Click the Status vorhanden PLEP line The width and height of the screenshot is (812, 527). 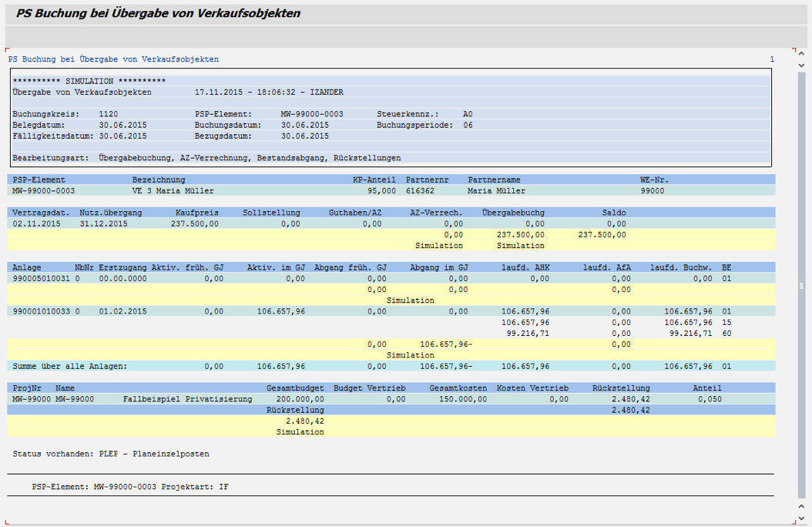point(111,454)
